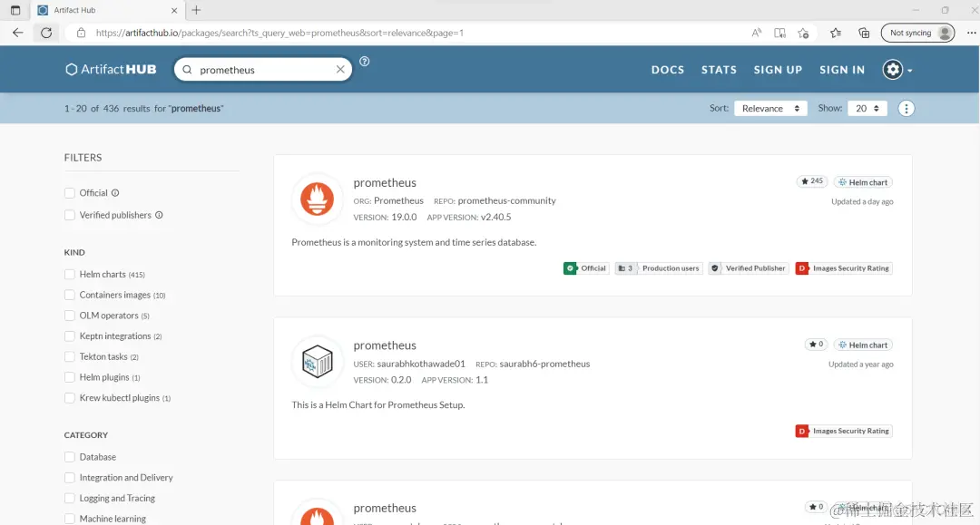Click the Prometheus flame logo of first result

tap(317, 199)
